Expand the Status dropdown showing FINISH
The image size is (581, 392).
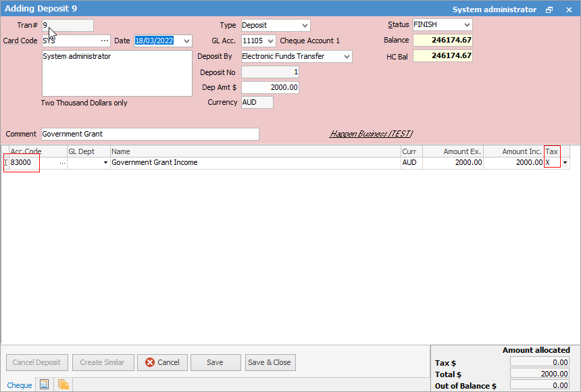(x=467, y=25)
